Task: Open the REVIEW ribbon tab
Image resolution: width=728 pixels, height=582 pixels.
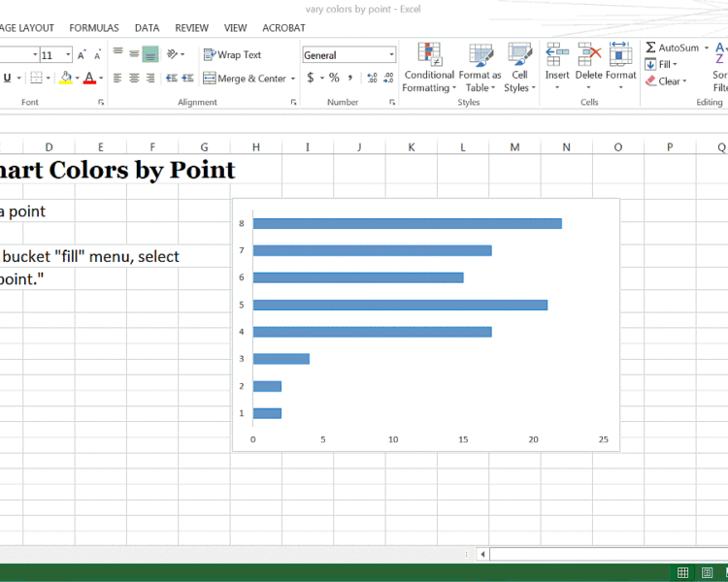Action: 191,28
